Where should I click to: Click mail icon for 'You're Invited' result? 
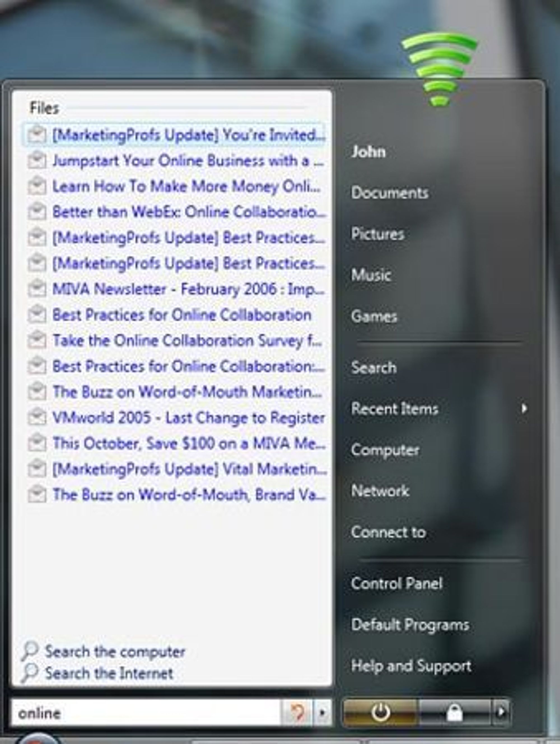point(37,135)
